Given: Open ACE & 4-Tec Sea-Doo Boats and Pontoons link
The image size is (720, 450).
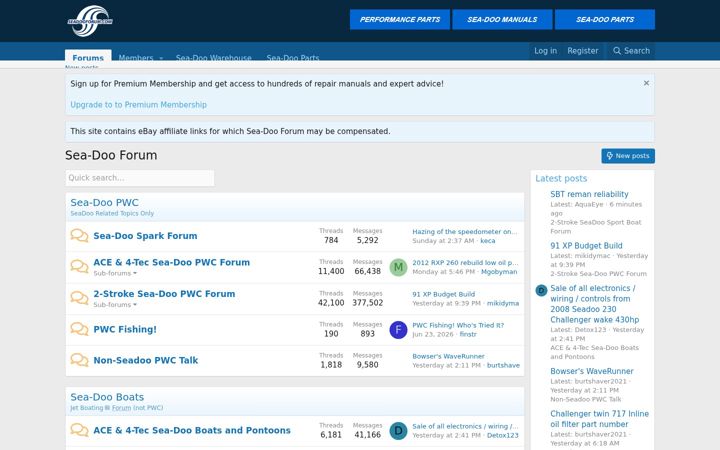Looking at the screenshot, I should (x=192, y=430).
